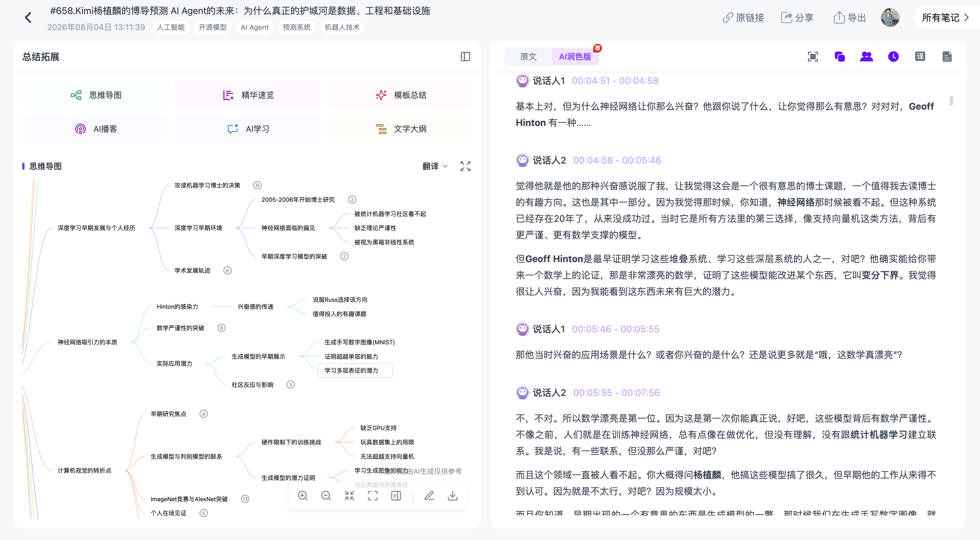Export the note with 导出
The image size is (980, 540).
[x=850, y=17]
